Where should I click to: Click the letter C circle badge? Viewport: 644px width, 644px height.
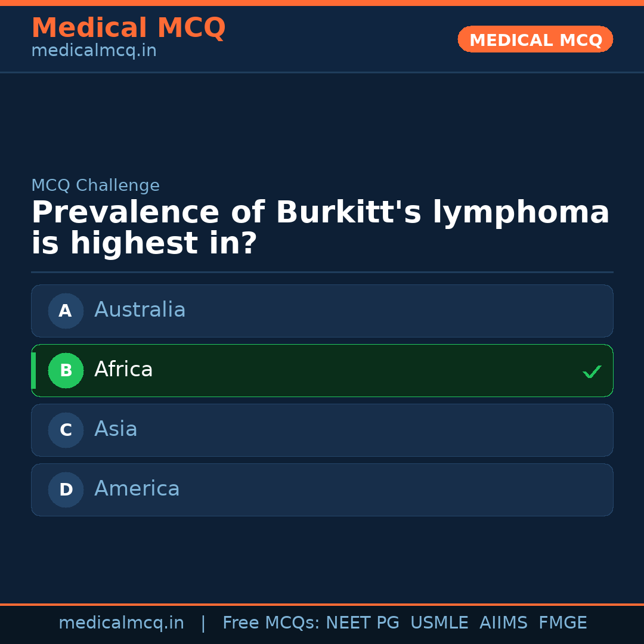pos(66,430)
